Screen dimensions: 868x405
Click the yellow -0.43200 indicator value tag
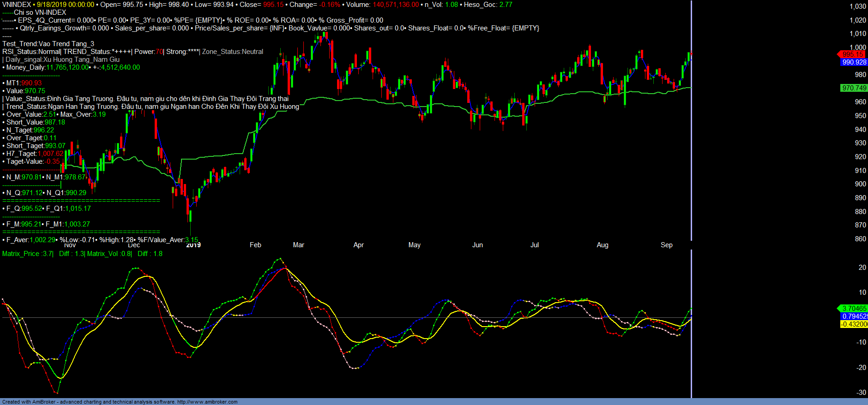tap(854, 324)
